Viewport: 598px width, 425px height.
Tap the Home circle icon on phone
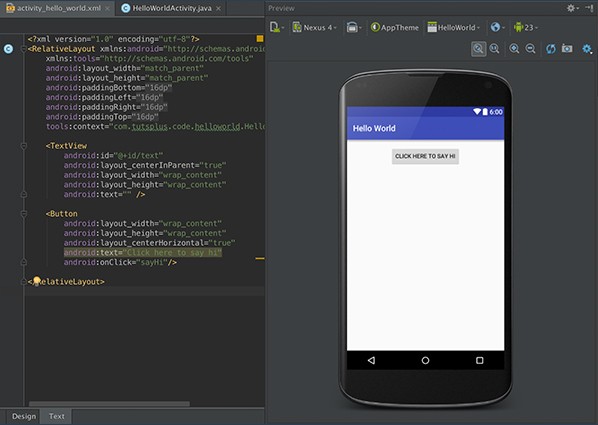tap(425, 360)
